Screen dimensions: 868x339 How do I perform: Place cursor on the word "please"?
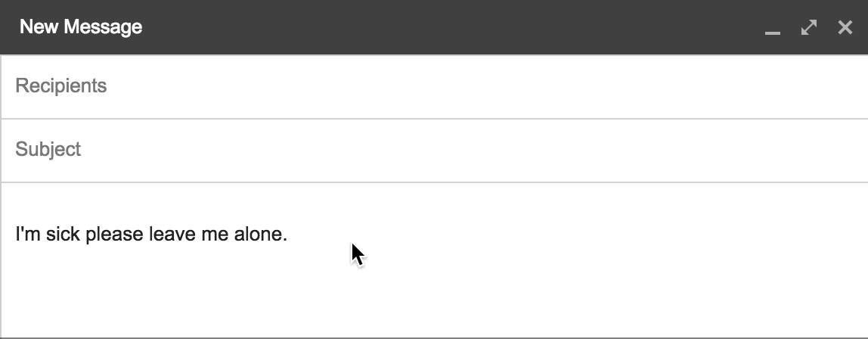[x=115, y=235]
